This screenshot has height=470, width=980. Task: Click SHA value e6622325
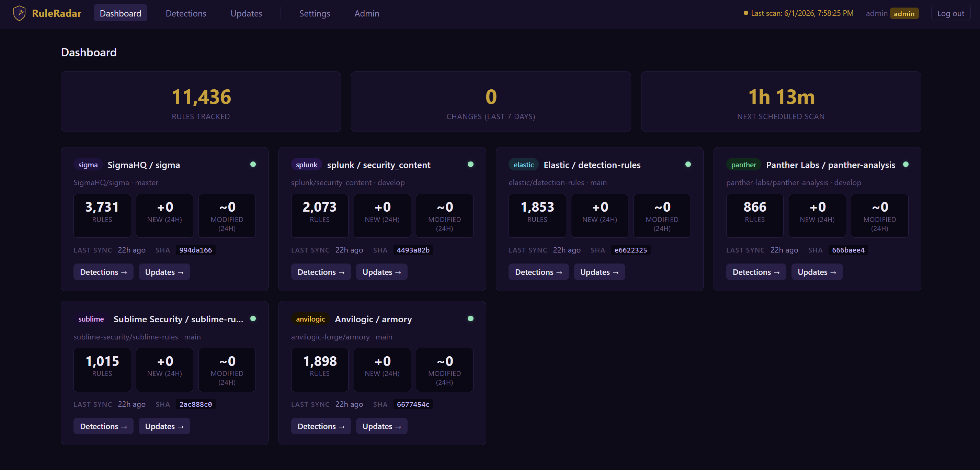coord(631,250)
